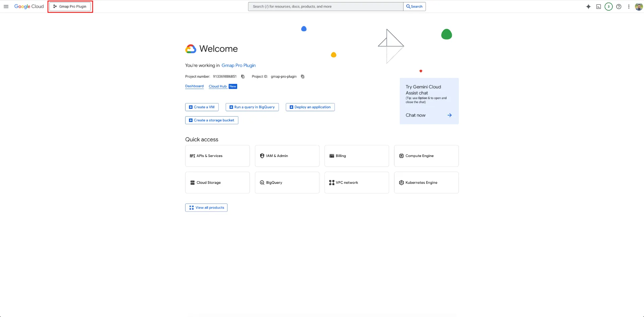
Task: Click Deploy an application button
Action: point(310,107)
